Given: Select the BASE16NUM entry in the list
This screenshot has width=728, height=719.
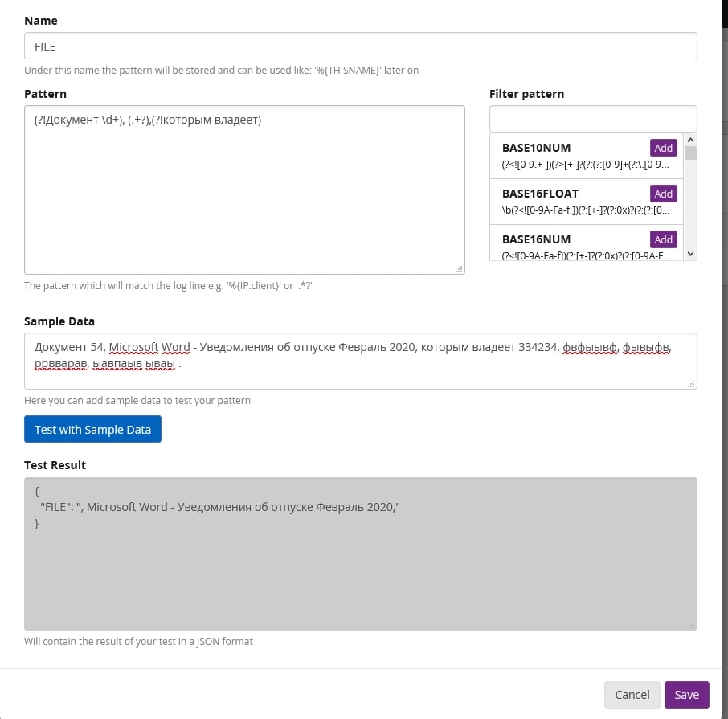Looking at the screenshot, I should tap(562, 247).
